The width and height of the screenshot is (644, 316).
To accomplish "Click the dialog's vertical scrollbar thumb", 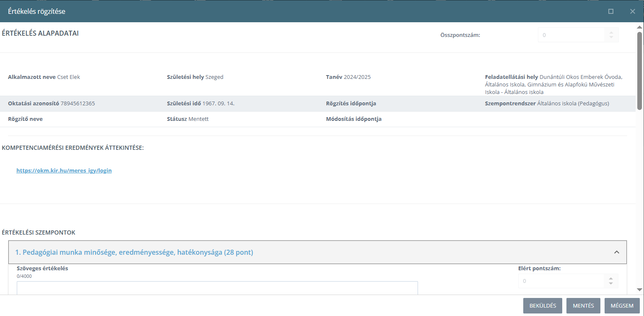I will 640,71.
